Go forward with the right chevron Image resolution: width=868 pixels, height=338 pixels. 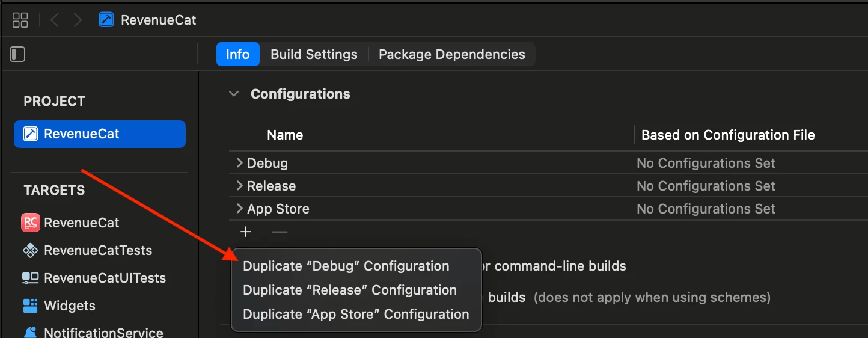click(x=78, y=20)
